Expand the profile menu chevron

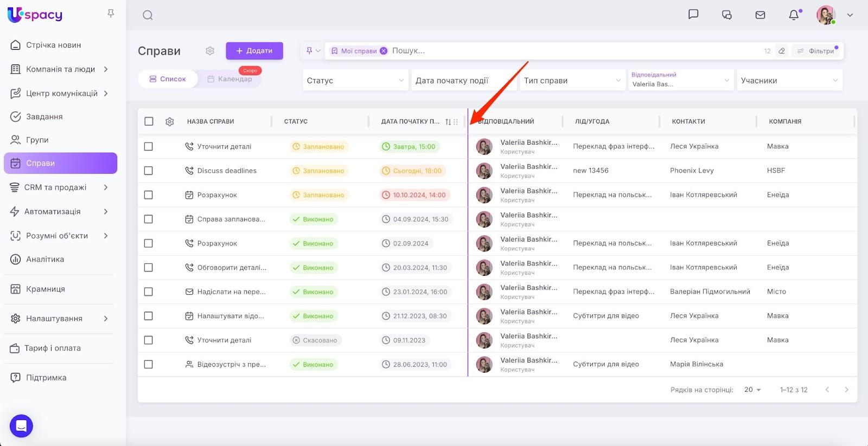[x=850, y=15]
